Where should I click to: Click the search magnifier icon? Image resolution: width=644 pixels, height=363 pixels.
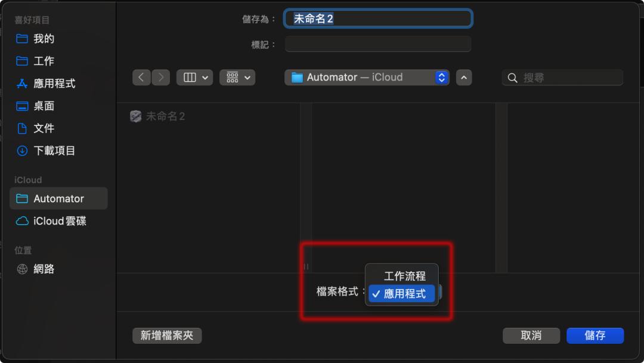pyautogui.click(x=512, y=78)
